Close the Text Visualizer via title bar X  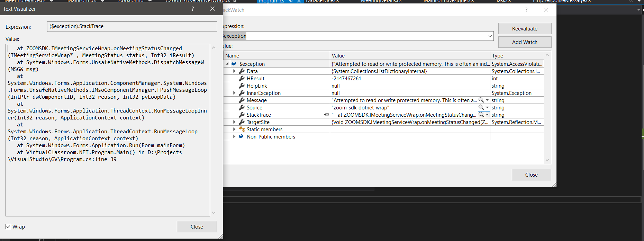(212, 9)
